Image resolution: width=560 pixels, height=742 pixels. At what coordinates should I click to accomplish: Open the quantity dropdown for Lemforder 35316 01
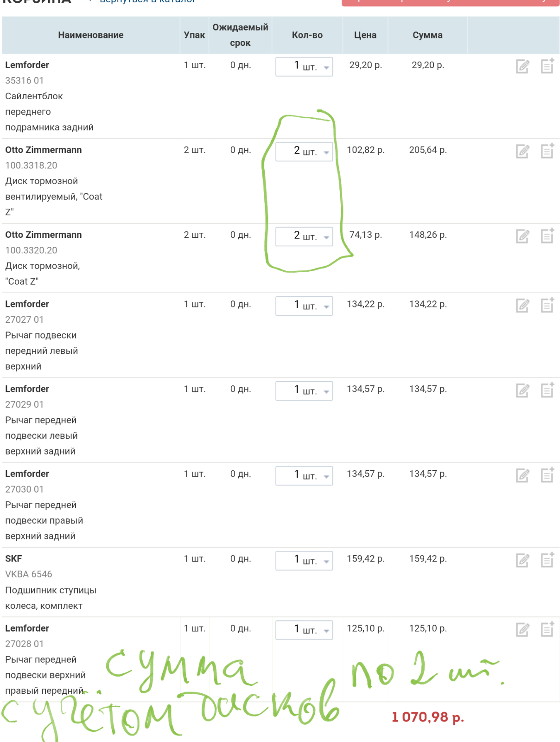(x=326, y=68)
